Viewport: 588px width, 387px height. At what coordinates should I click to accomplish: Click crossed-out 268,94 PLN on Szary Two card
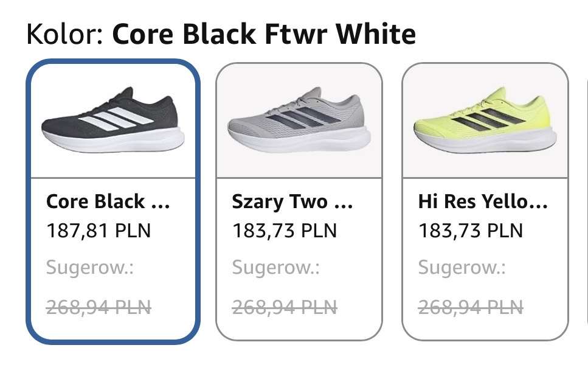(284, 307)
